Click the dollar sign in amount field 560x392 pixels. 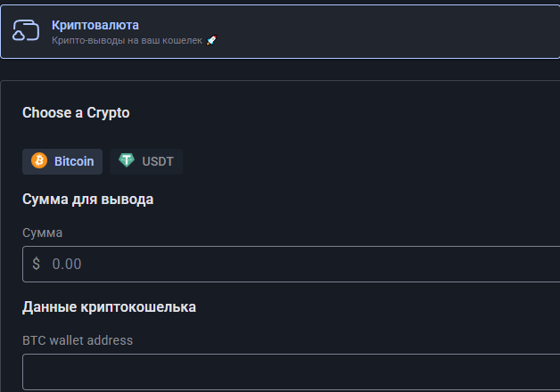(36, 264)
